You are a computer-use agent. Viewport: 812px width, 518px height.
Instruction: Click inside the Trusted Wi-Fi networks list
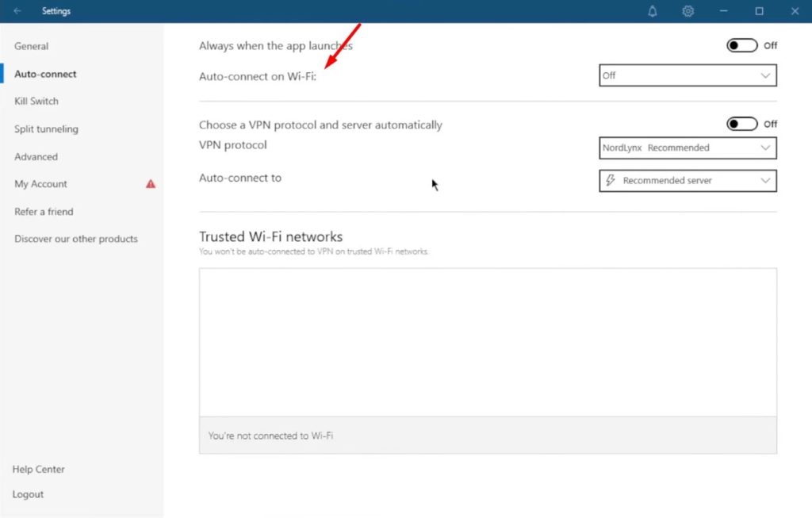click(488, 341)
